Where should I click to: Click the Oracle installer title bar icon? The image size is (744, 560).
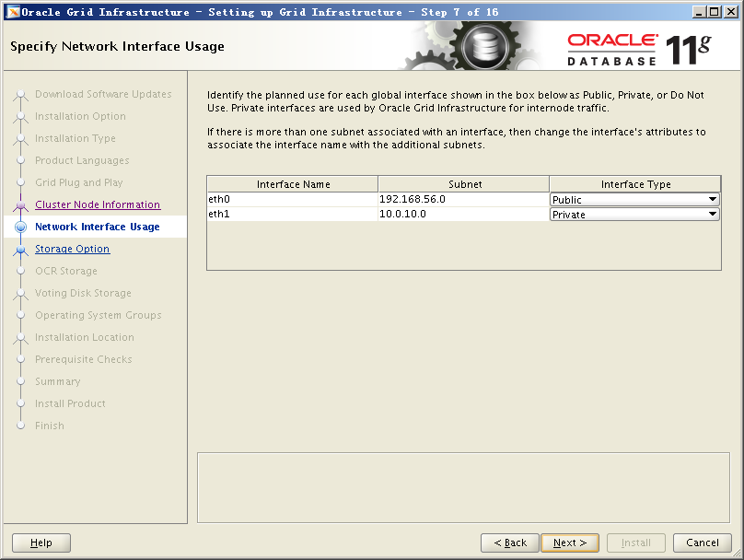(12, 12)
